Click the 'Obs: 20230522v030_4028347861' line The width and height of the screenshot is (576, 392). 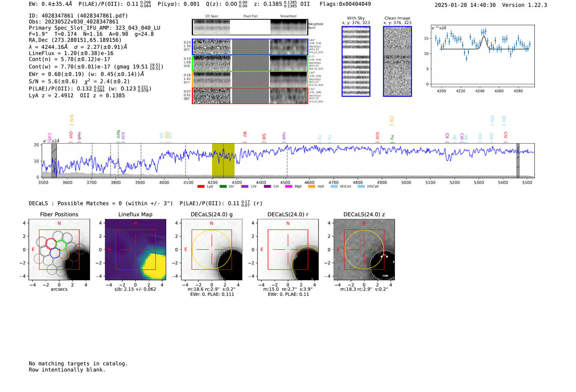tap(74, 22)
